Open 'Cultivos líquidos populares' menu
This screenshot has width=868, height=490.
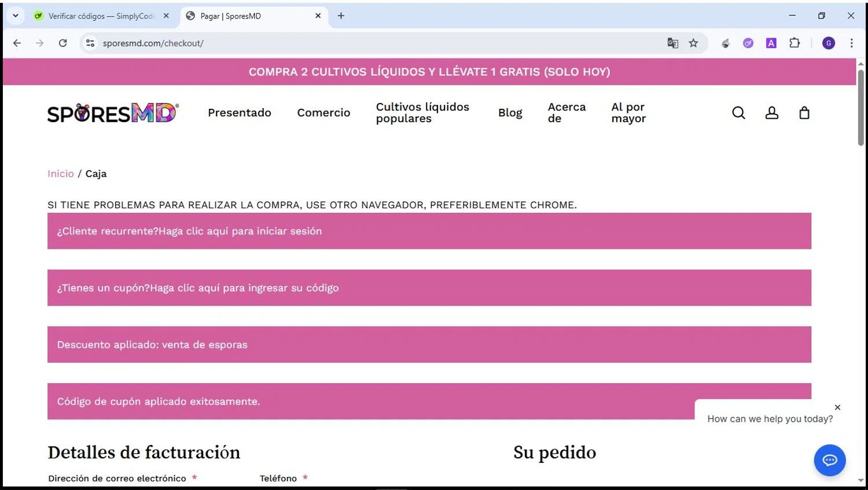(x=422, y=113)
